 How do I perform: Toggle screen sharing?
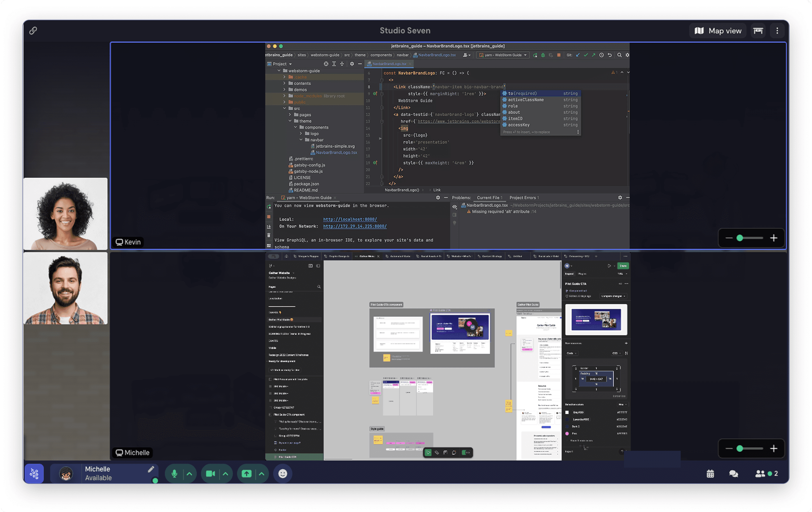click(x=247, y=474)
